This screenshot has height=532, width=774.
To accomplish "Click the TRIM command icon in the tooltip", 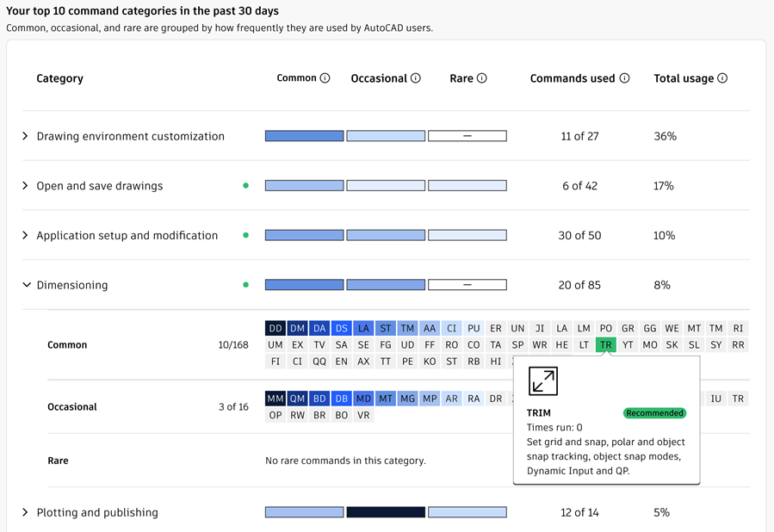I will click(543, 381).
